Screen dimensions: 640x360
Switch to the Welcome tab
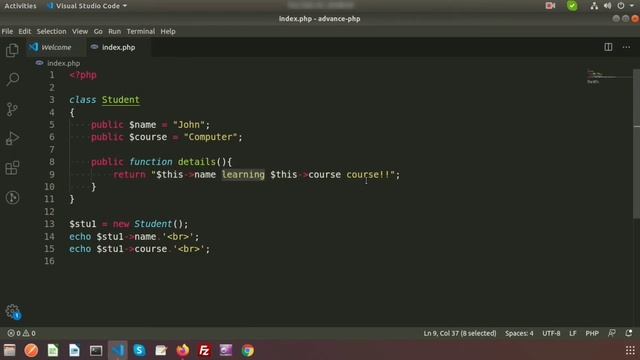pos(56,47)
